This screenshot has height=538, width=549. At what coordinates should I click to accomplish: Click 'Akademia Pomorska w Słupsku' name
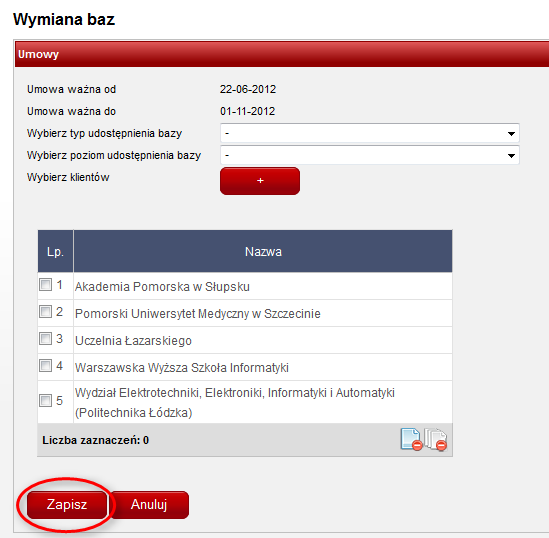point(162,287)
